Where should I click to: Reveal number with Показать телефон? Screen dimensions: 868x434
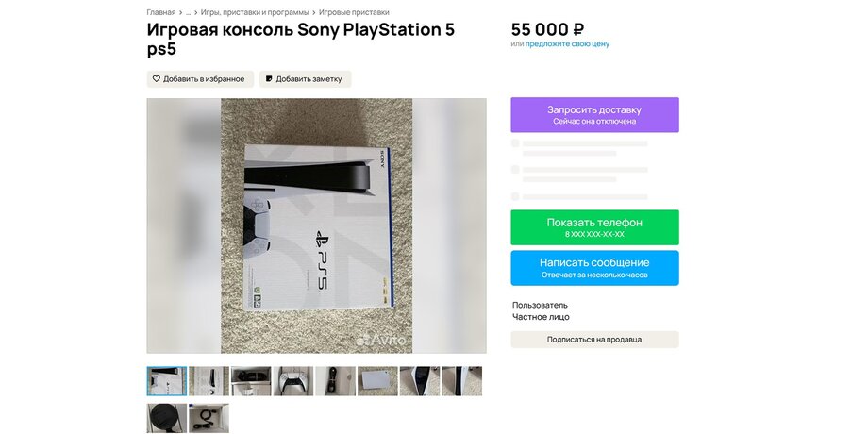594,227
